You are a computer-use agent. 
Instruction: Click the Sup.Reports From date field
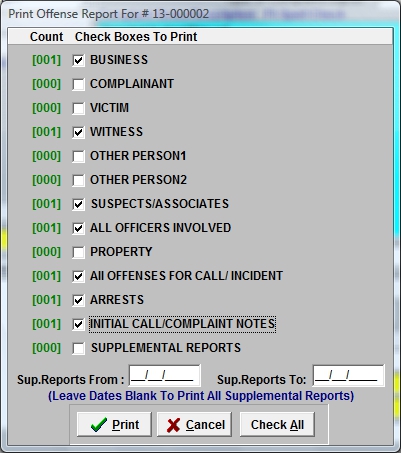tap(165, 376)
